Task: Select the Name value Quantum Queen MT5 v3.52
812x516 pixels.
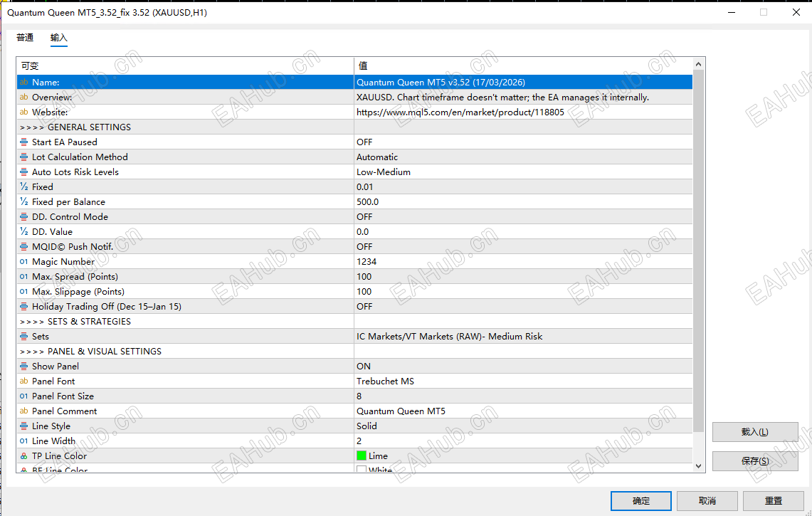Action: pos(523,83)
